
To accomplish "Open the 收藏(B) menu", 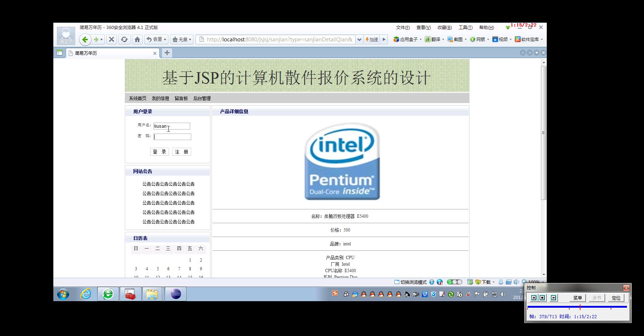I will [444, 28].
